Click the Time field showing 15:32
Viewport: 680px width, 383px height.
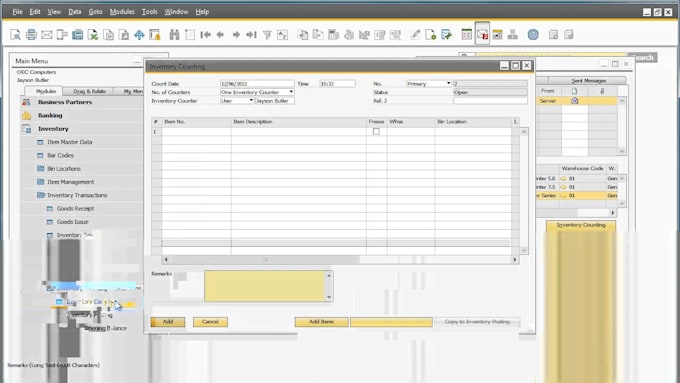[337, 83]
